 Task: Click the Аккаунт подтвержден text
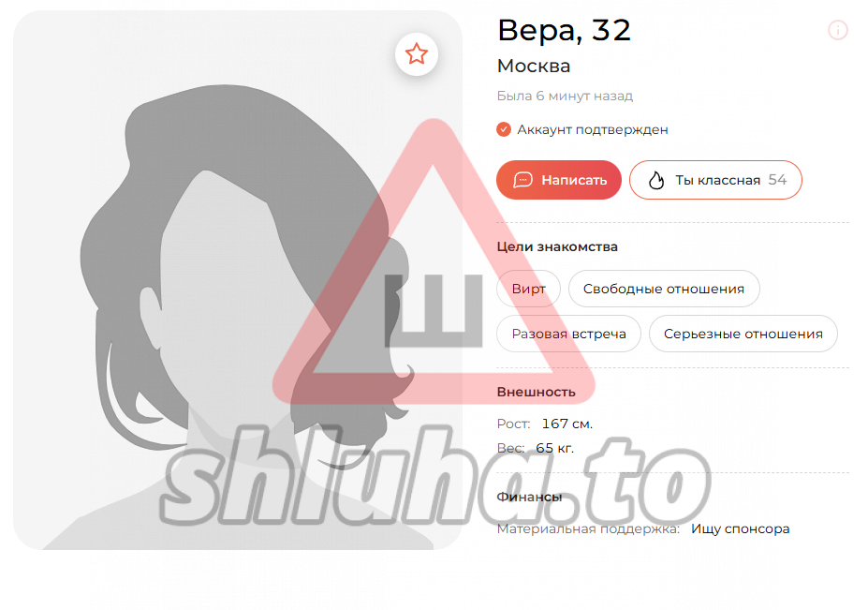(x=593, y=129)
